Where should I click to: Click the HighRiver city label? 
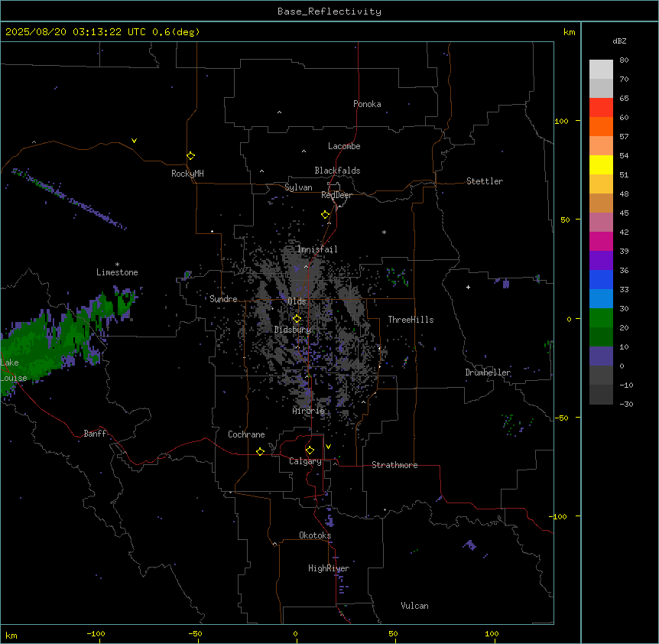pyautogui.click(x=329, y=568)
